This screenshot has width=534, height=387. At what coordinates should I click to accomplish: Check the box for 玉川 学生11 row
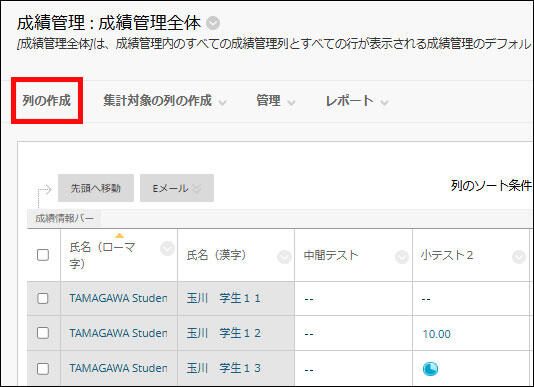tap(43, 298)
